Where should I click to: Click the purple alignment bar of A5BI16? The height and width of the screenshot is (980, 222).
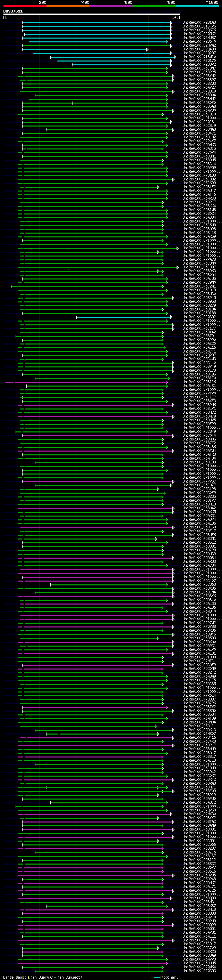86,382
